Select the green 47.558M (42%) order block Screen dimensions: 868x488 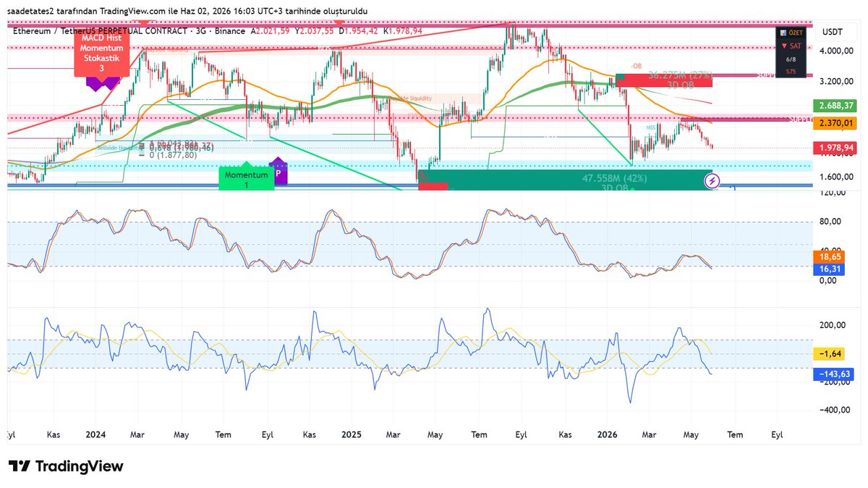(x=566, y=180)
